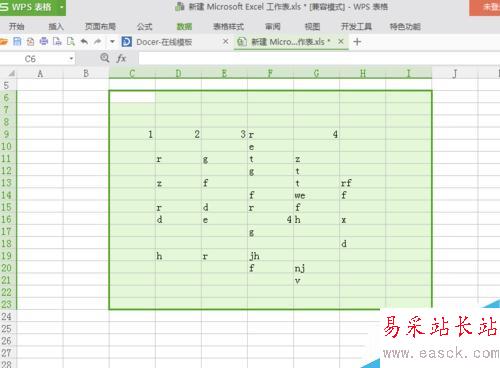The image size is (500, 368).
Task: Click the cell with "z" in row 11
Action: 316,158
